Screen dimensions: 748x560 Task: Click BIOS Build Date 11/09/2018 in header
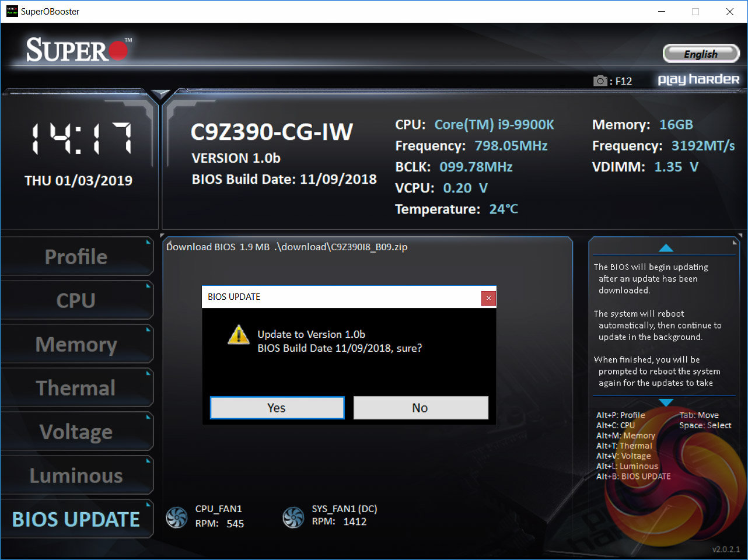[x=284, y=179]
